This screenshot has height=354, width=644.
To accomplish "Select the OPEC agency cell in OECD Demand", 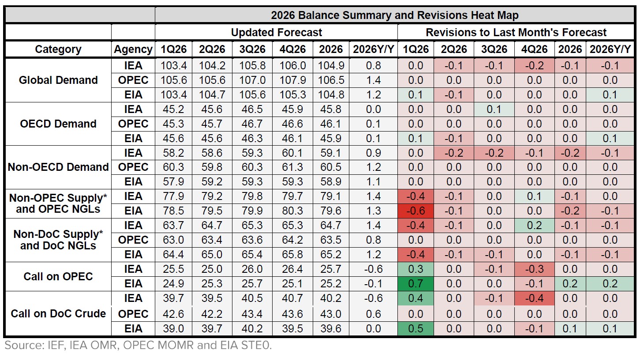I will (133, 124).
